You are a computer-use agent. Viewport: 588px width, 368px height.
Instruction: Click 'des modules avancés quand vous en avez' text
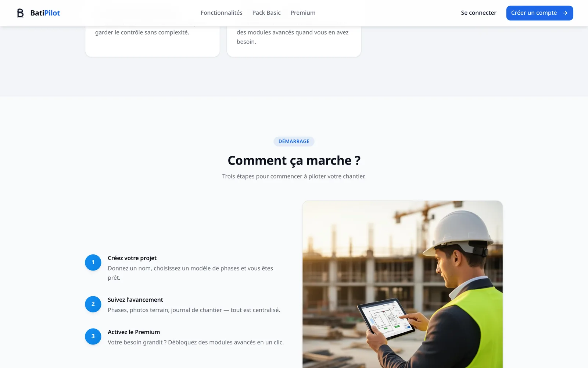tap(293, 32)
